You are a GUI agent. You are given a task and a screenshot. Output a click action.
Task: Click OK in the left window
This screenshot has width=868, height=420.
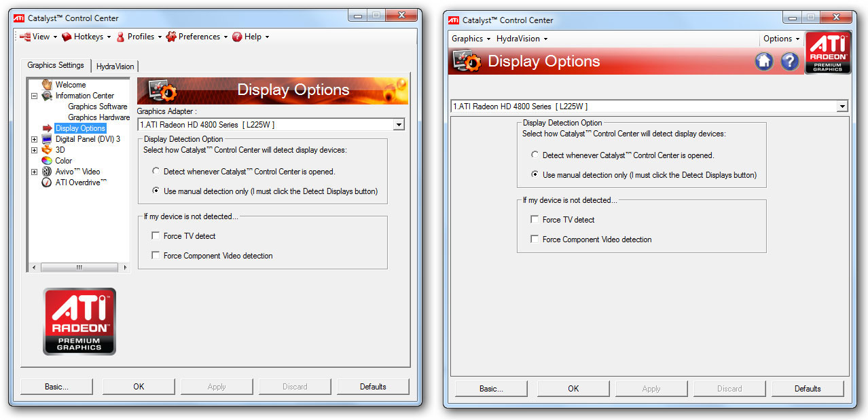point(139,387)
